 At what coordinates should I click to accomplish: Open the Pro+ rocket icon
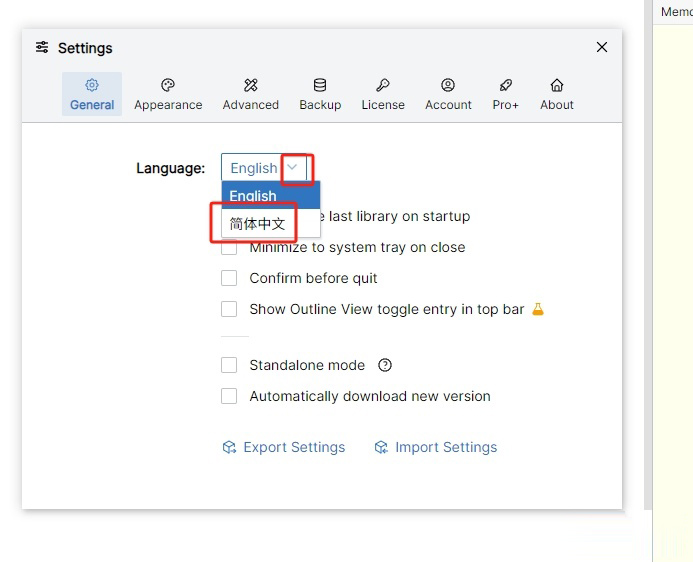pos(506,86)
